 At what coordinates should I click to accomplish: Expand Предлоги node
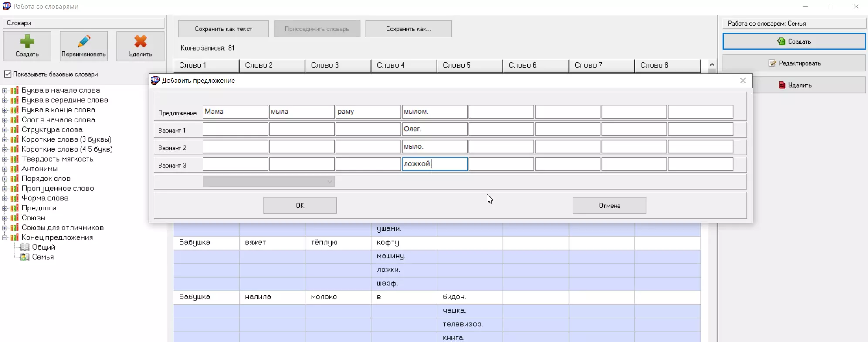4,208
